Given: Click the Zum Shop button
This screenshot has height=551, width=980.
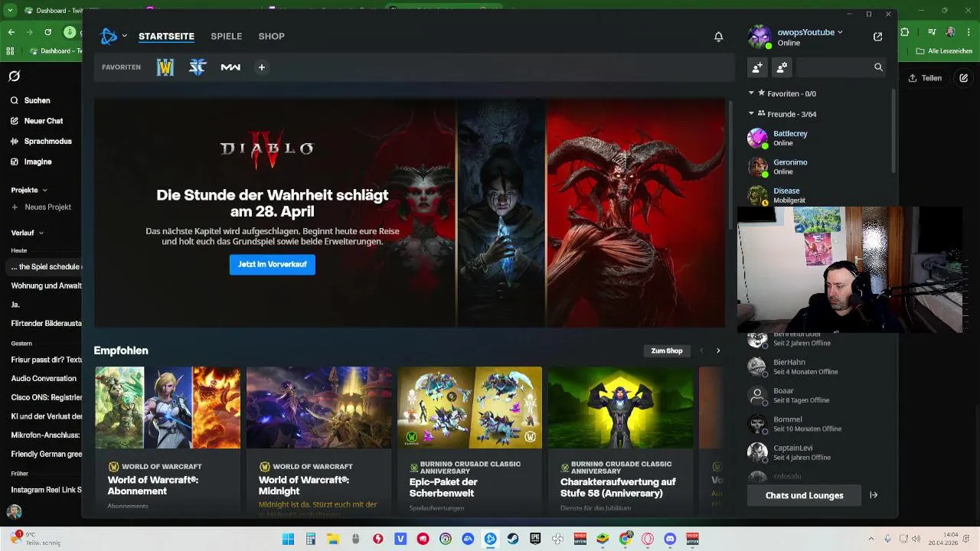Looking at the screenshot, I should pos(666,350).
